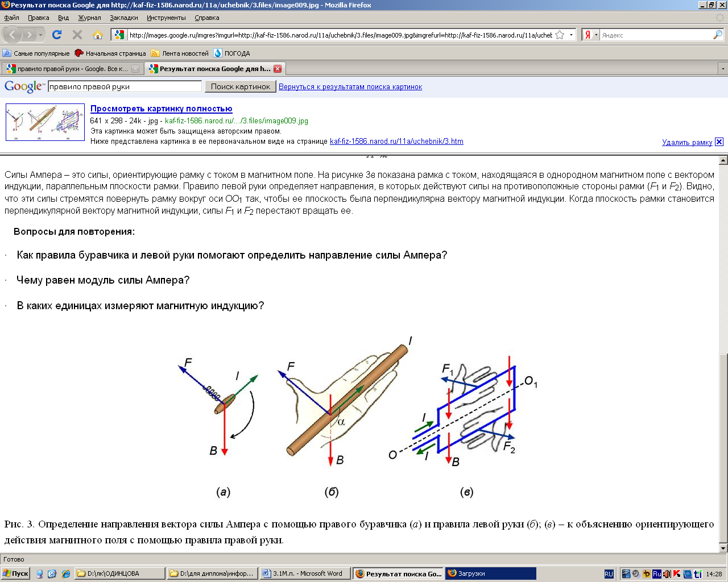This screenshot has width=728, height=582.
Task: Switch to 'правило правой руки - Google' tab
Action: (x=72, y=69)
